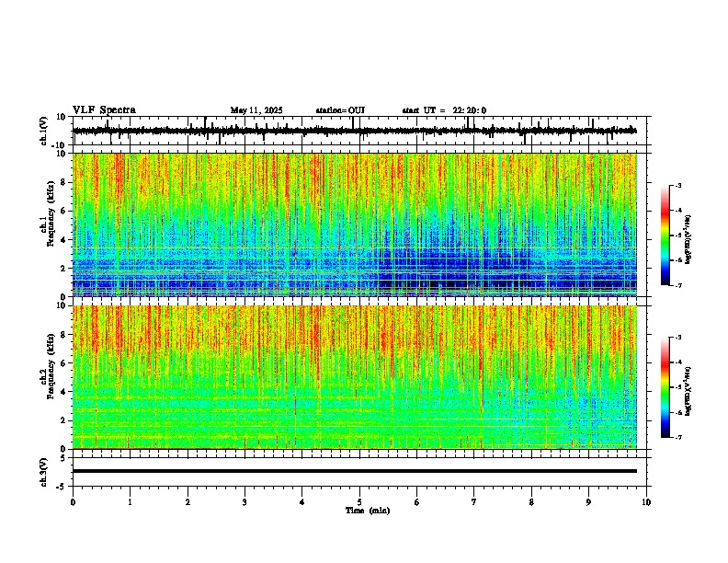
Task: Click the "4" tick on the time axis
Action: (302, 502)
